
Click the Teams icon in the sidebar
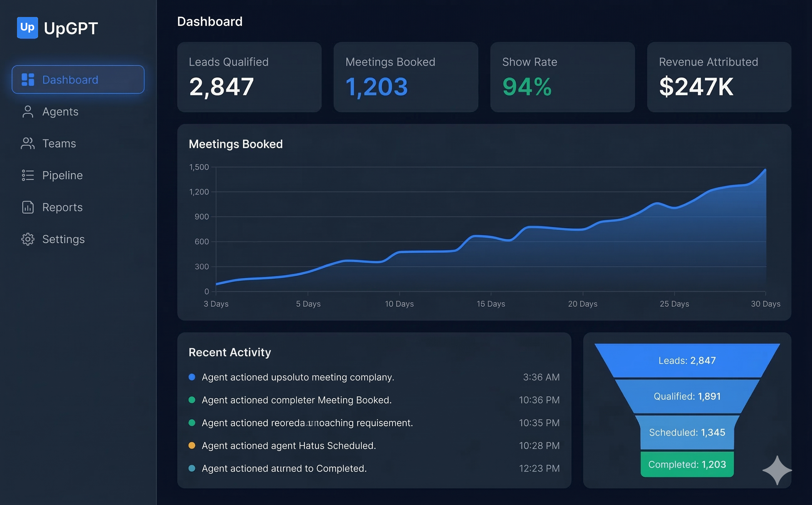click(x=28, y=143)
